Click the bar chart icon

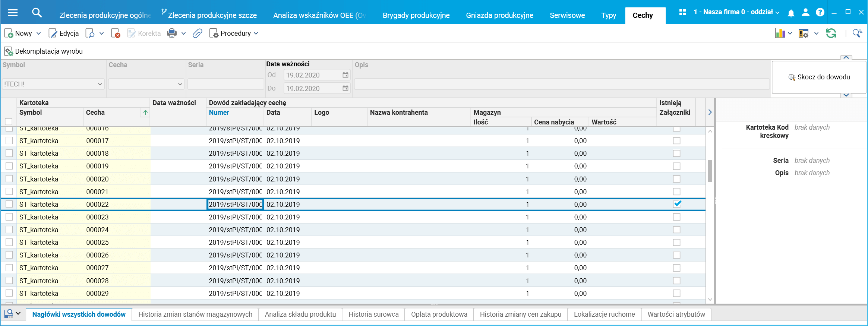click(x=780, y=34)
